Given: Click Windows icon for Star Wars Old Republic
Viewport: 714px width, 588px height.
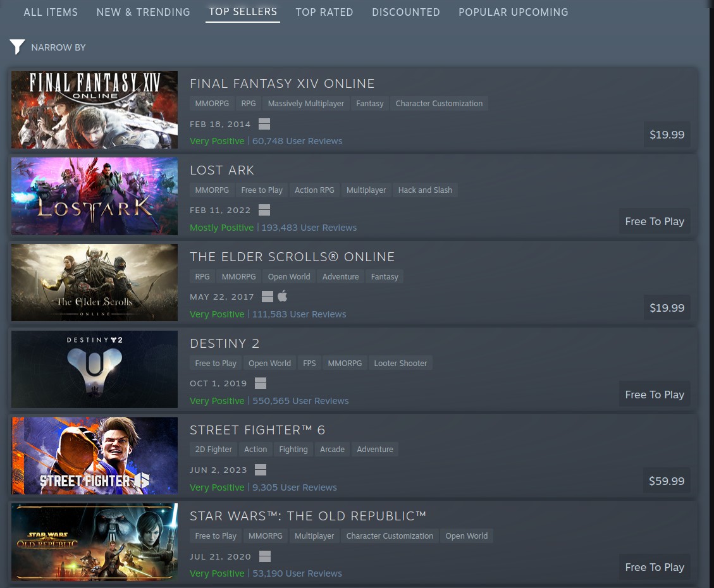Looking at the screenshot, I should point(264,556).
